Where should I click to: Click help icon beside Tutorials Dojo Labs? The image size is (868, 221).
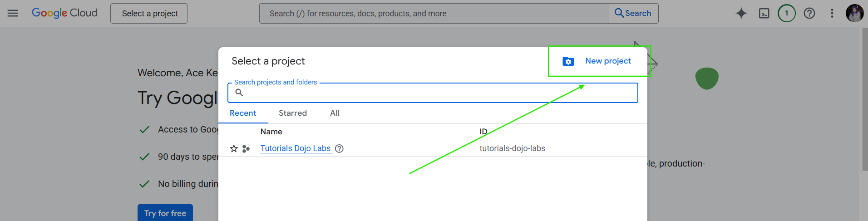tap(339, 148)
